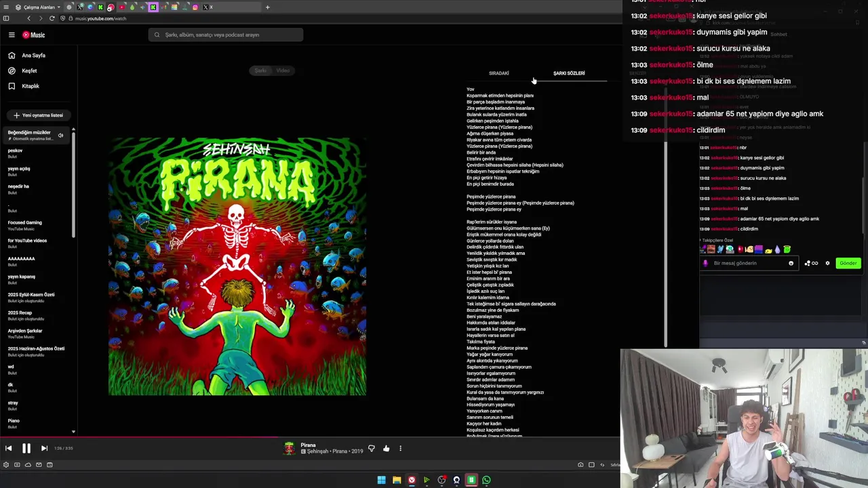868x488 pixels.
Task: Switch to the Şarkı mode toggle
Action: [x=260, y=70]
